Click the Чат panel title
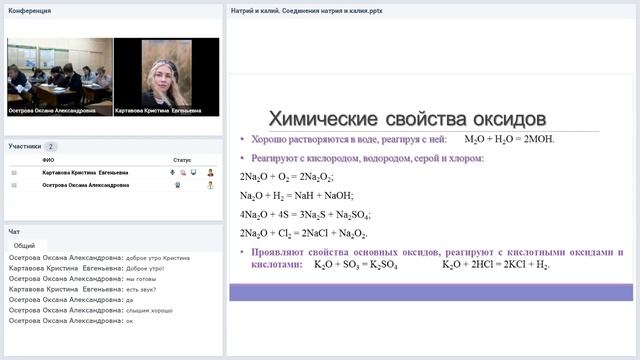Image resolution: width=640 pixels, height=360 pixels. [14, 231]
